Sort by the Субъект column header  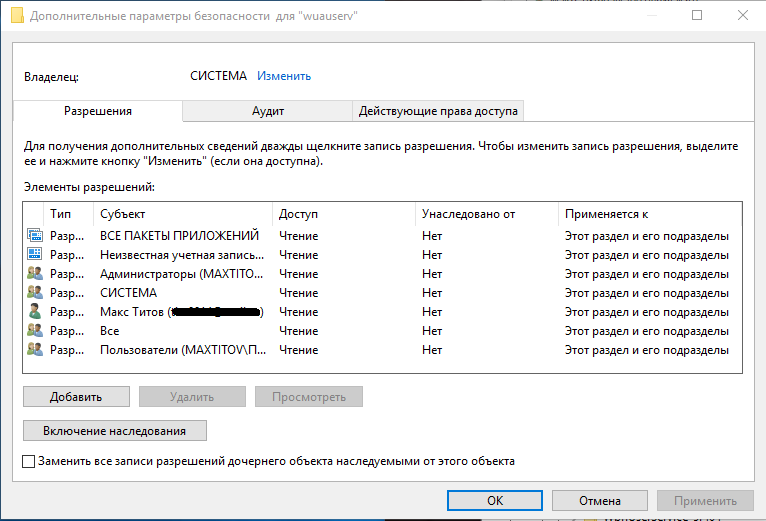point(183,214)
